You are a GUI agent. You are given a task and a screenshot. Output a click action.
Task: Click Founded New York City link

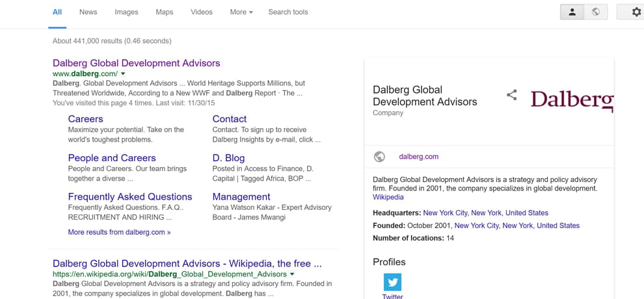pyautogui.click(x=517, y=226)
